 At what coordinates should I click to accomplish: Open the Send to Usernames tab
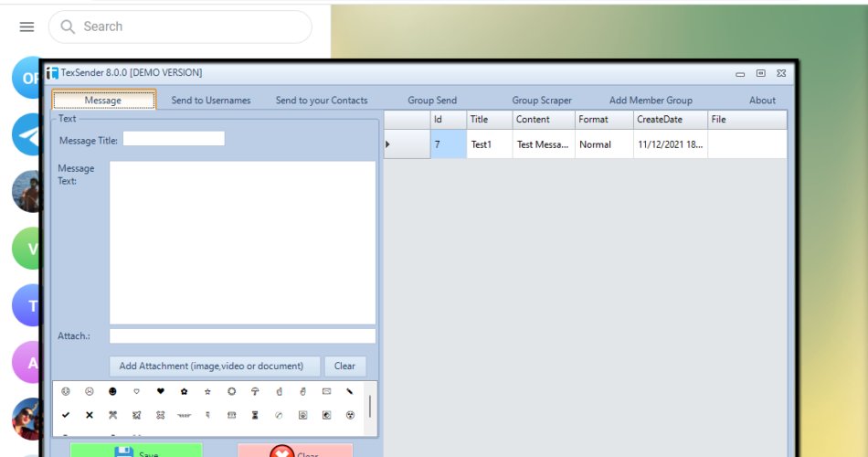coord(211,101)
